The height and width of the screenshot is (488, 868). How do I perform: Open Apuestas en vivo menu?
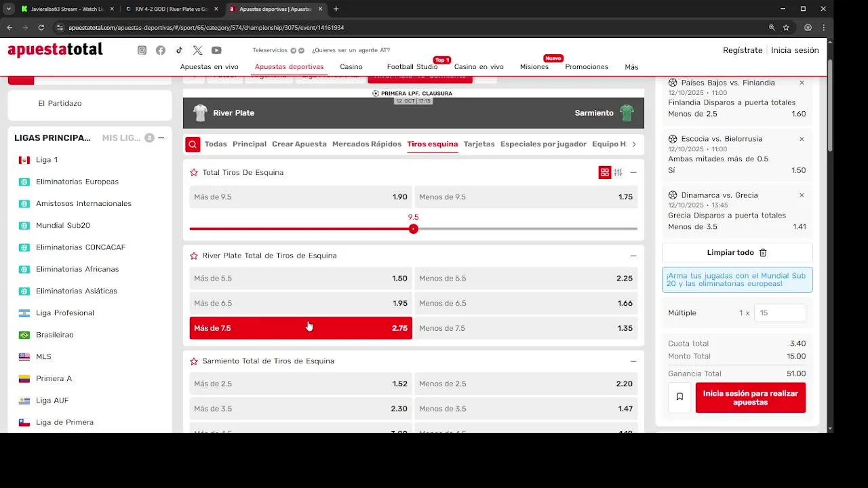pos(209,67)
